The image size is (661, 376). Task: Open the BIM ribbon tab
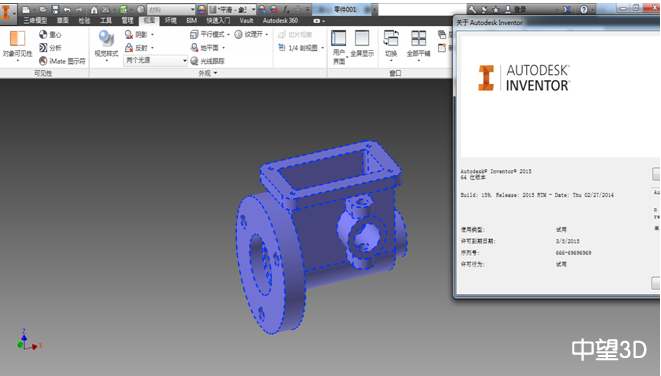[x=192, y=21]
